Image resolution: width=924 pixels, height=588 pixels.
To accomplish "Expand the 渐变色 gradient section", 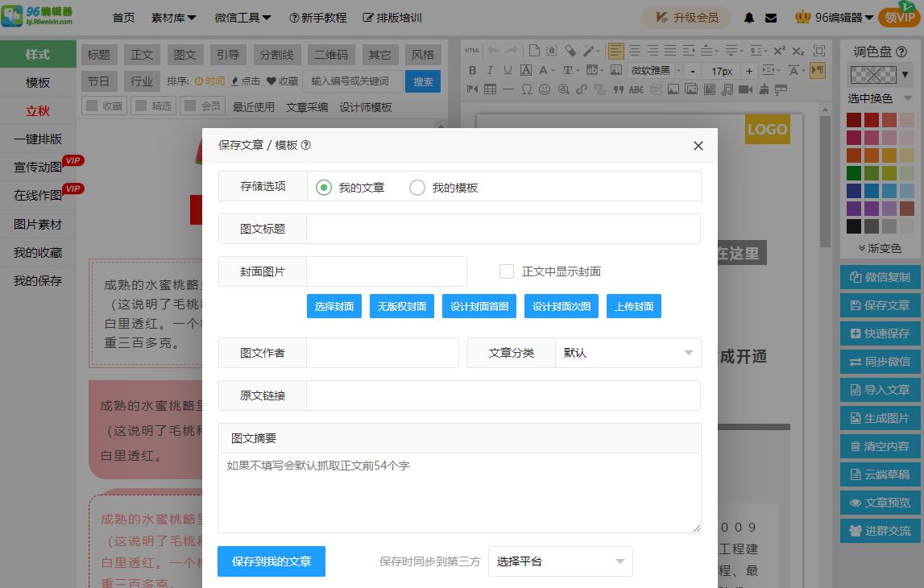I will point(881,248).
